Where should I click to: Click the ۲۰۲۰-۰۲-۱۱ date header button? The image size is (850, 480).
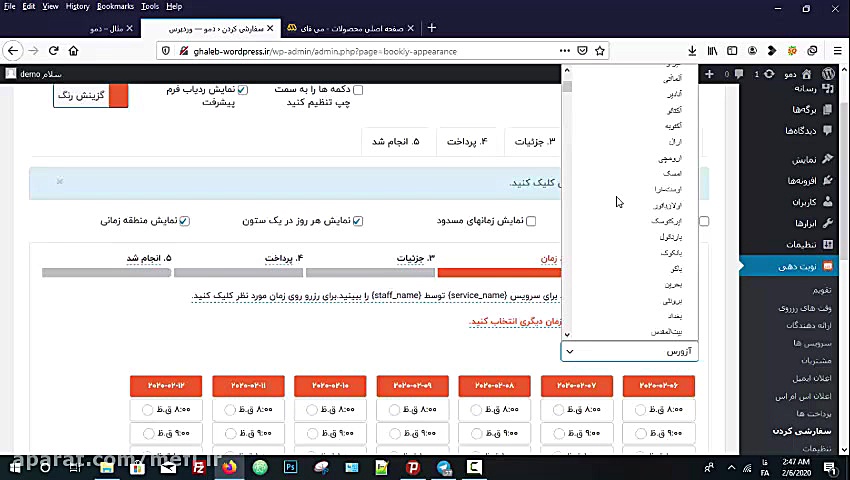pyautogui.click(x=248, y=386)
